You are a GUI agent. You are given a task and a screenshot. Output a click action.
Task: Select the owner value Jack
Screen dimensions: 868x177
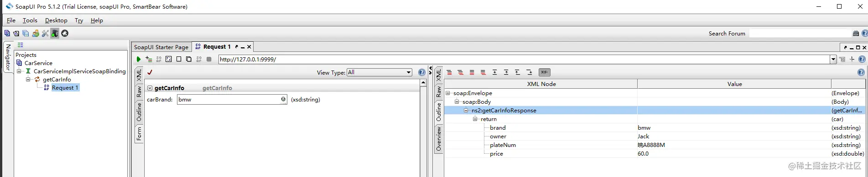click(643, 137)
